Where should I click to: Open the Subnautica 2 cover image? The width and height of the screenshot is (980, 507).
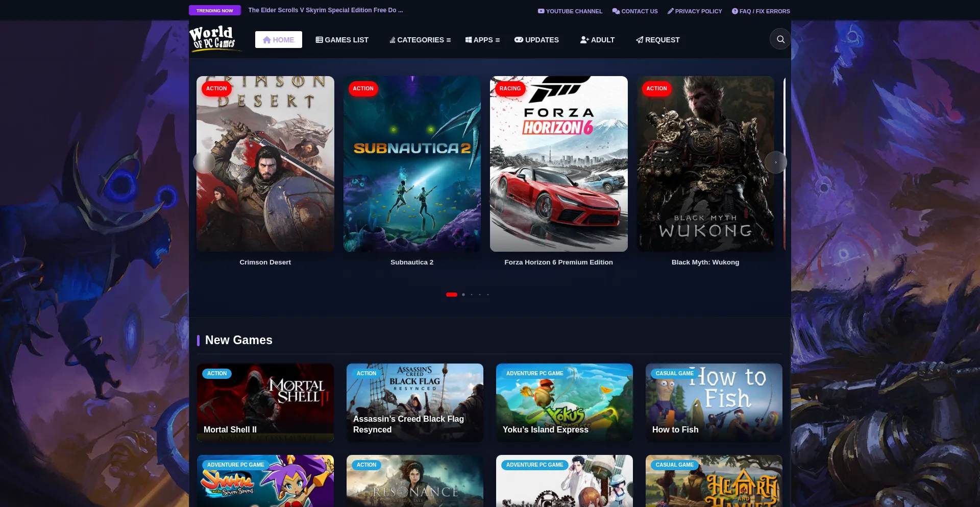tap(412, 164)
